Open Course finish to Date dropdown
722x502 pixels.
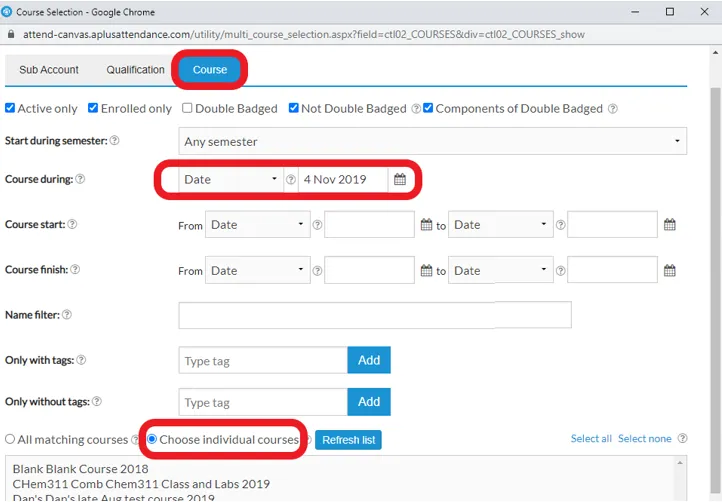coord(501,270)
